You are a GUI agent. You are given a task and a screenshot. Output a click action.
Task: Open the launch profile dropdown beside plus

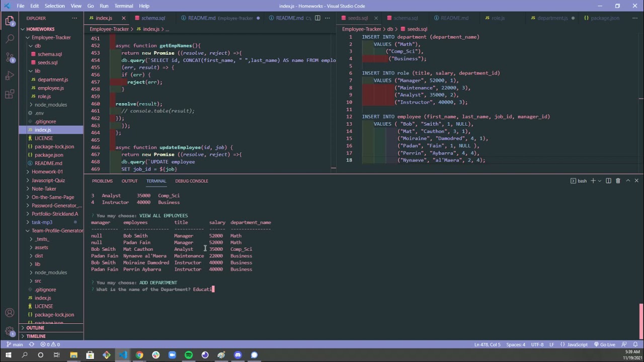[600, 181]
